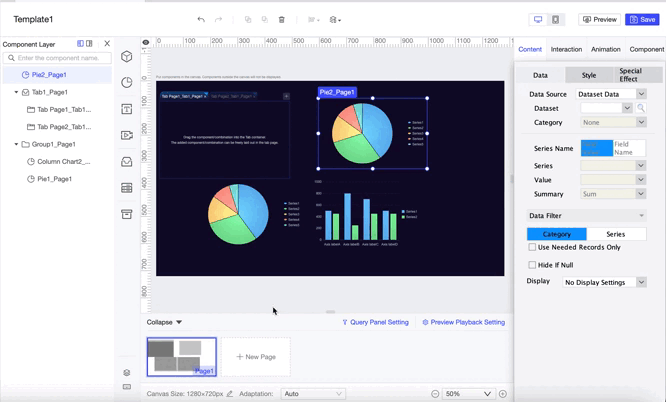Open the text components icon
The height and width of the screenshot is (402, 666).
click(127, 109)
